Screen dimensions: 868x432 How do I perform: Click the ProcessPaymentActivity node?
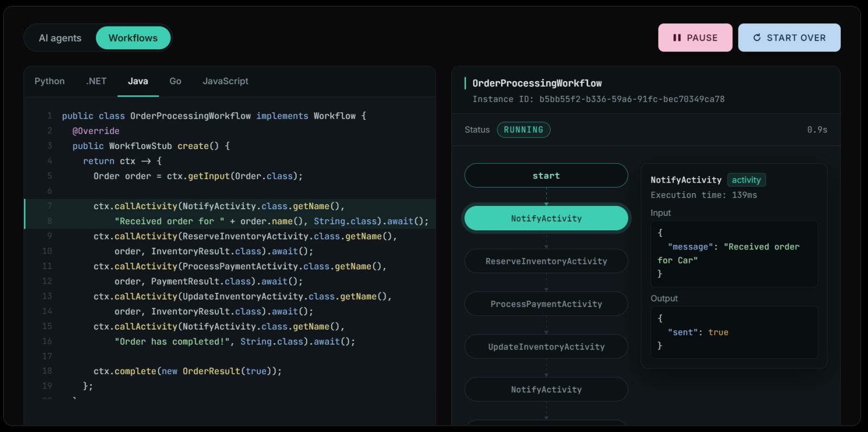[546, 304]
